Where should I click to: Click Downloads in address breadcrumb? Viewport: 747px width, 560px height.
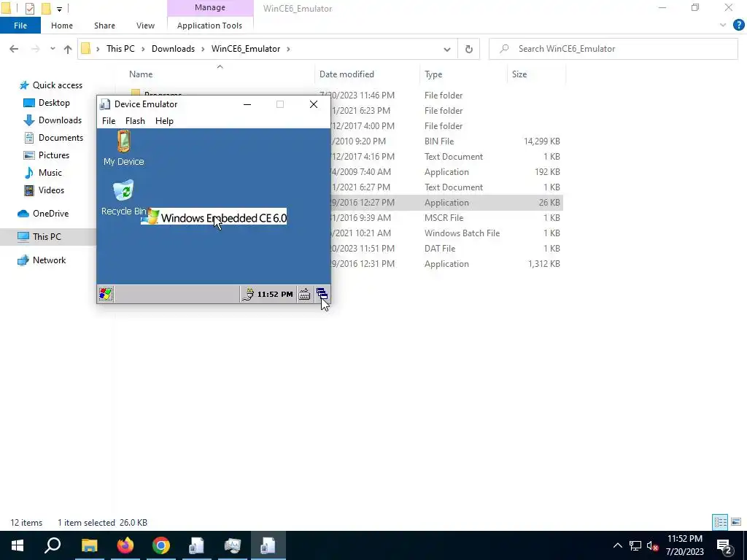[x=173, y=49]
